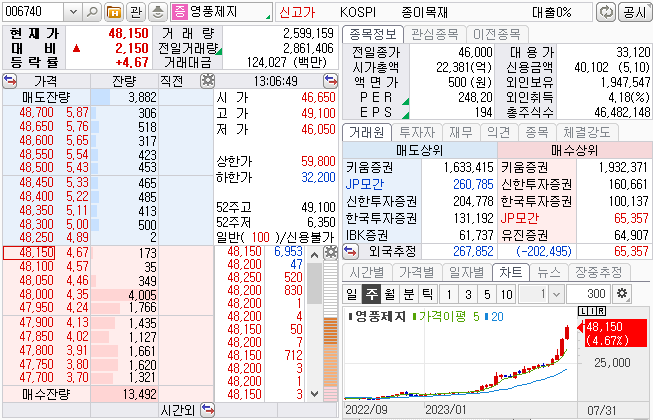Image resolution: width=653 pixels, height=420 pixels.
Task: Select the 종목정보 tab
Action: [x=373, y=34]
